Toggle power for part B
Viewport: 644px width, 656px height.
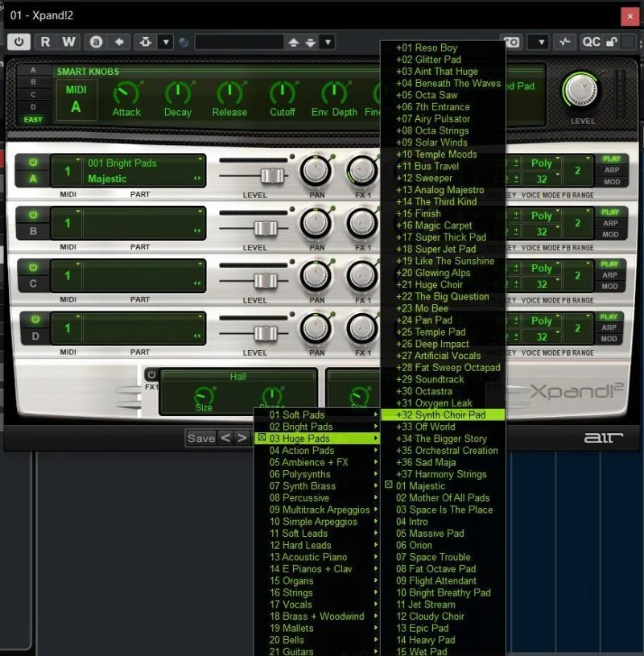point(33,215)
